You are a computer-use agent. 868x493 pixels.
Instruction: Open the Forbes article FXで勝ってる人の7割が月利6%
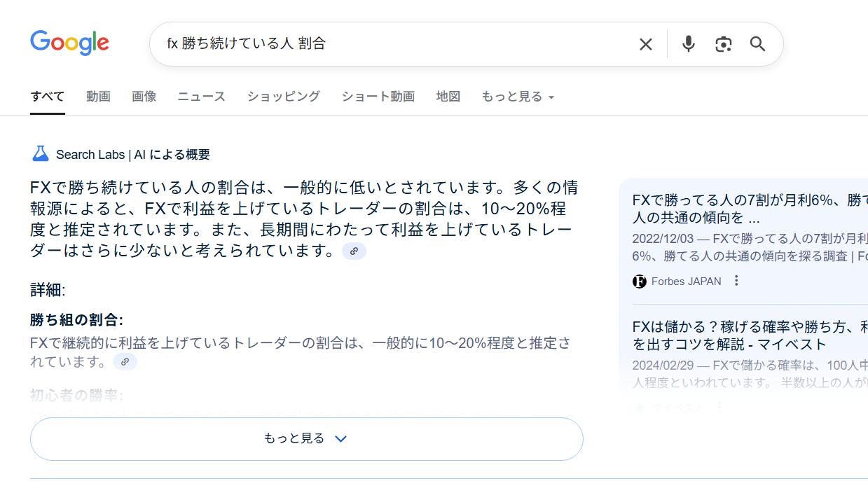pos(750,209)
